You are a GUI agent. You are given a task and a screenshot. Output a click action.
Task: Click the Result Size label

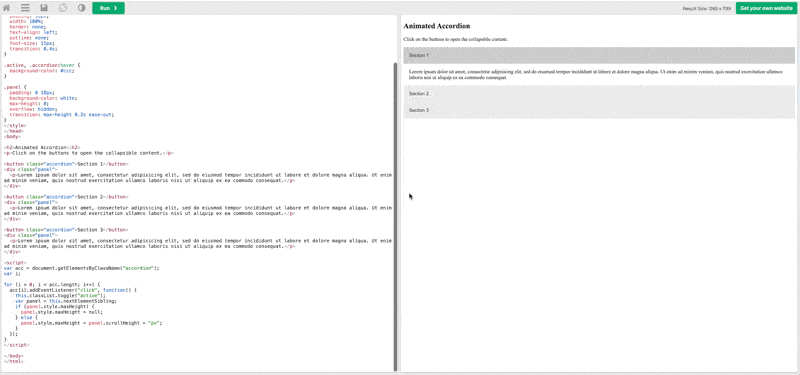tap(707, 9)
